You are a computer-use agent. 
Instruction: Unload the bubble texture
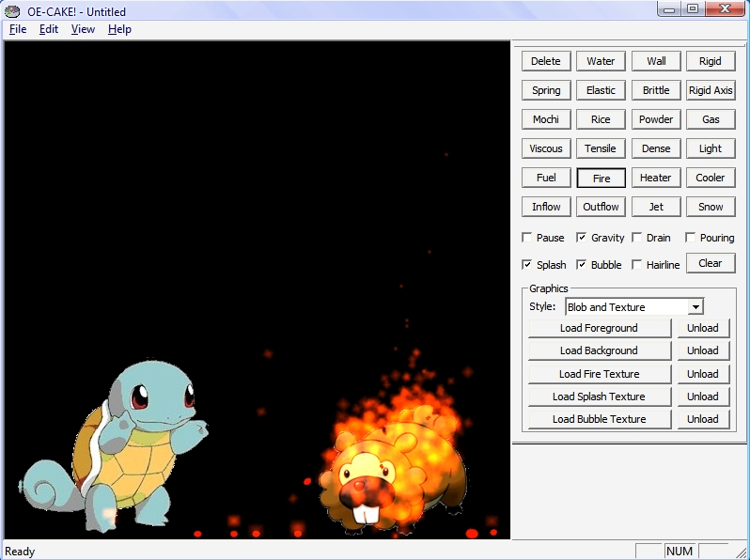[x=703, y=419]
